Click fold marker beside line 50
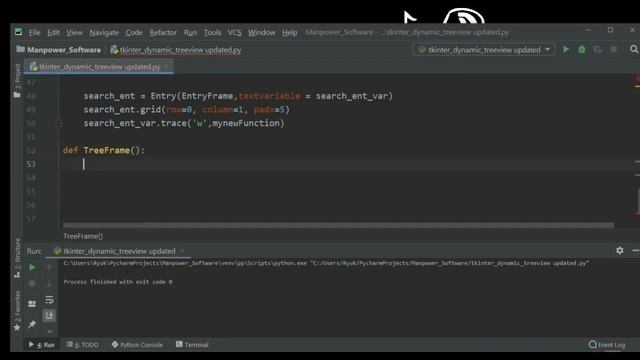Viewport: 640px width, 360px height. pyautogui.click(x=58, y=123)
